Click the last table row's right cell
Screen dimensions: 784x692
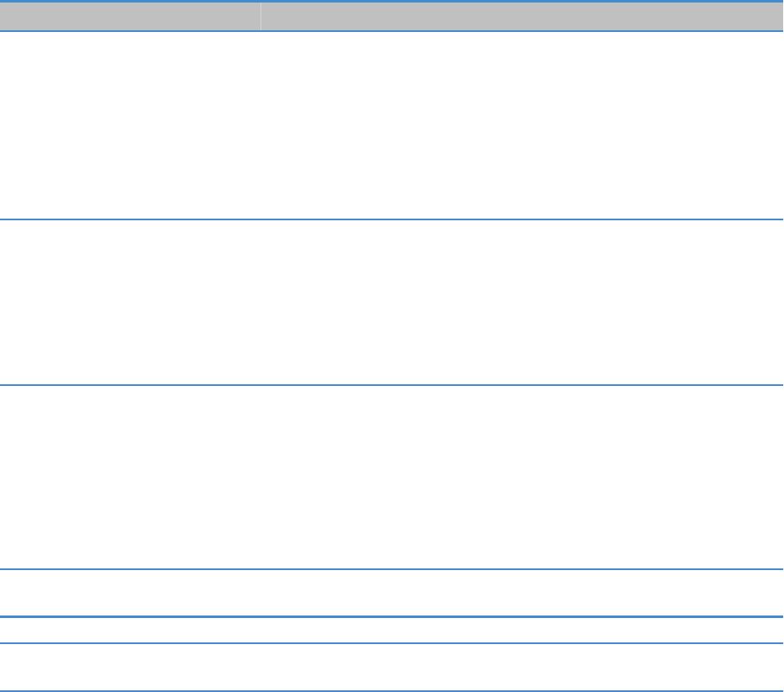point(522,668)
